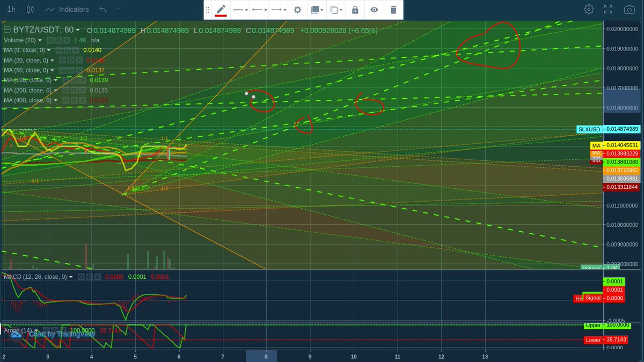Open MACD indicator settings
This screenshot has height=362, width=644.
[90, 277]
